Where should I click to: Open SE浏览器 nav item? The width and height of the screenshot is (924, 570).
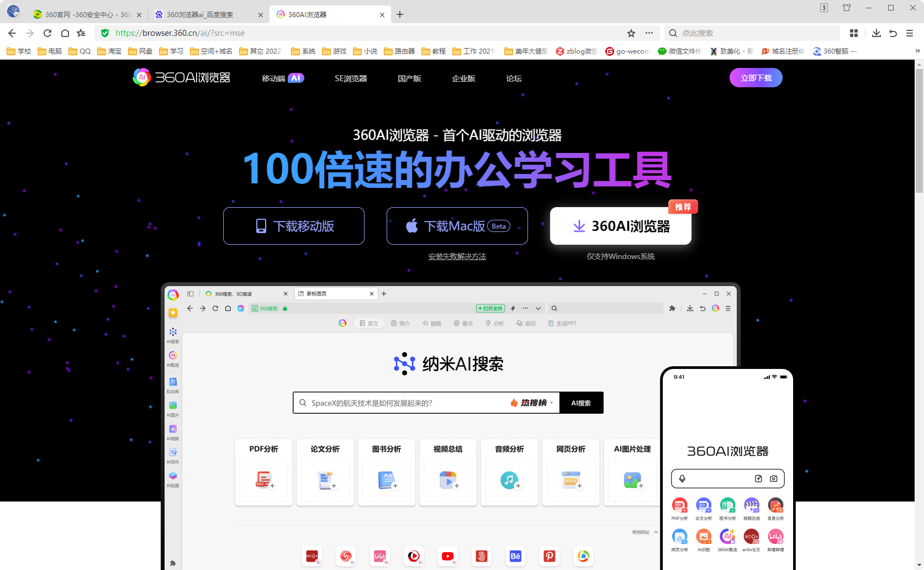(x=351, y=78)
